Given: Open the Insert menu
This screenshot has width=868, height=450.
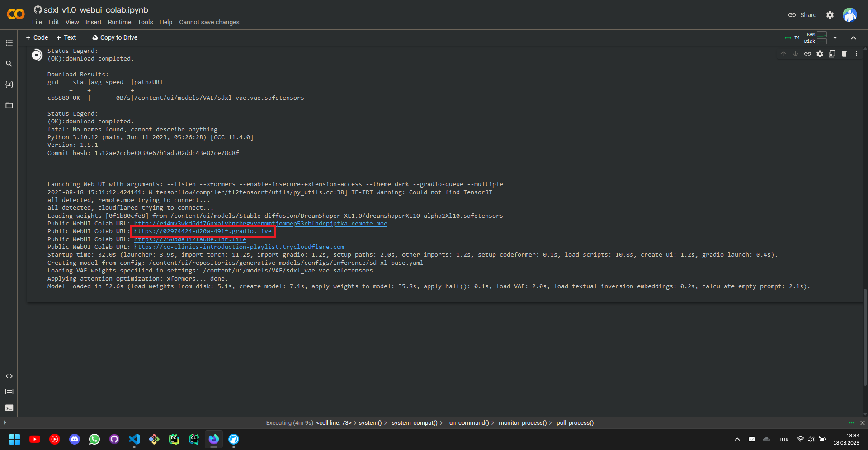Looking at the screenshot, I should (x=93, y=22).
